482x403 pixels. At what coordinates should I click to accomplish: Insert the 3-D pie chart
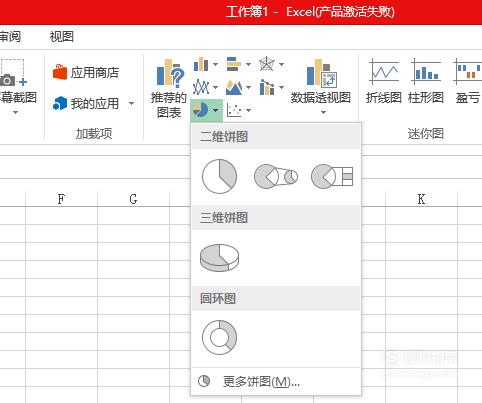[x=219, y=257]
